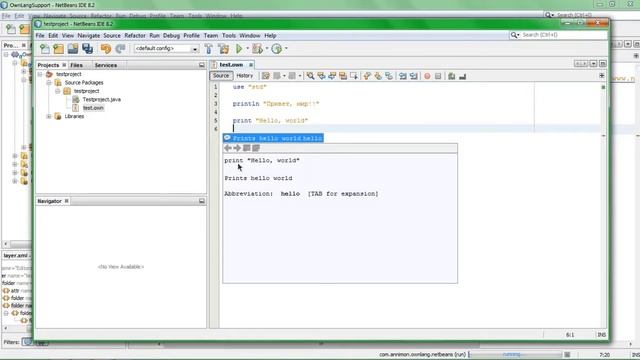Click Find Previous Occurrence icon
Viewport: 640px width, 360px height.
tap(322, 76)
